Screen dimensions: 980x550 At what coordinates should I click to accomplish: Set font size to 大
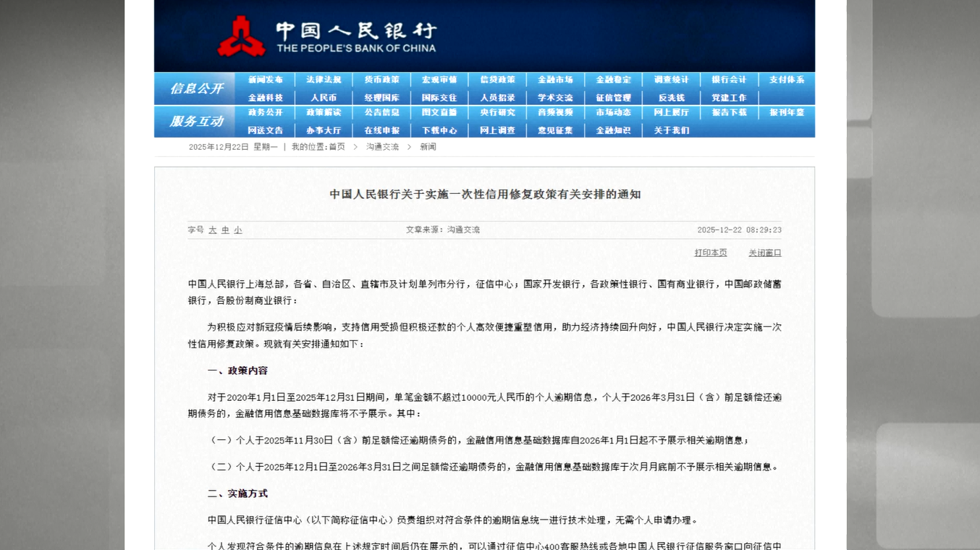[213, 230]
